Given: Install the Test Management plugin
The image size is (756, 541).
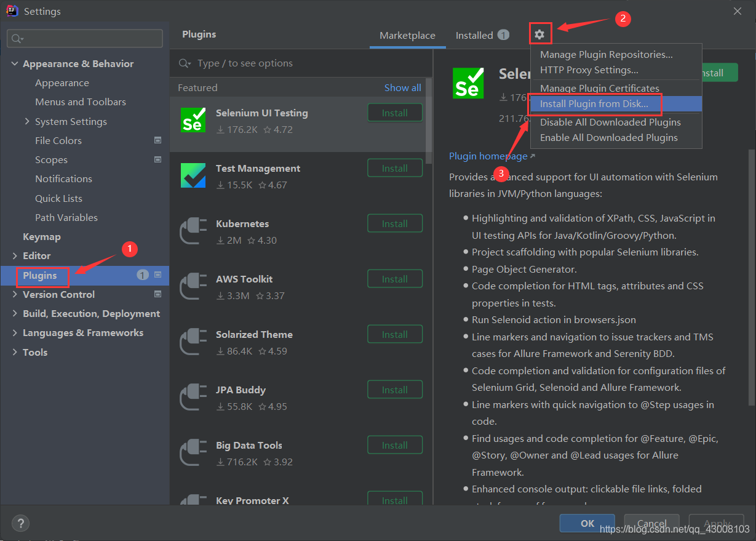Looking at the screenshot, I should 395,169.
